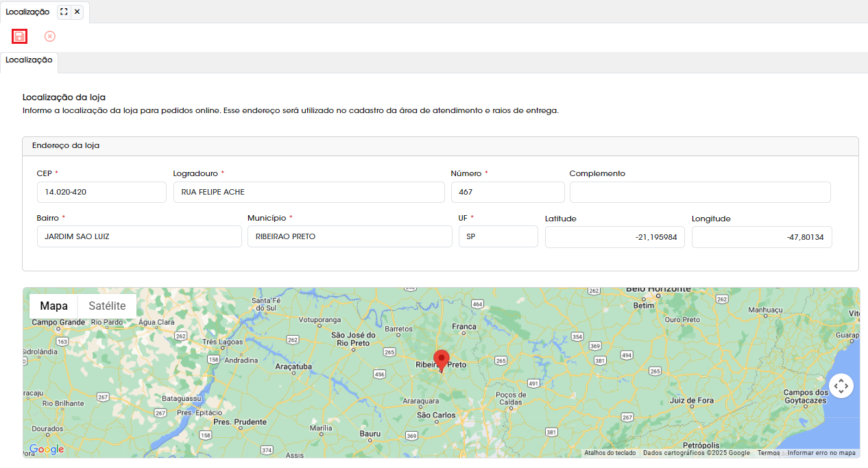Click the Campo Grande map label
868x468 pixels.
pos(58,322)
